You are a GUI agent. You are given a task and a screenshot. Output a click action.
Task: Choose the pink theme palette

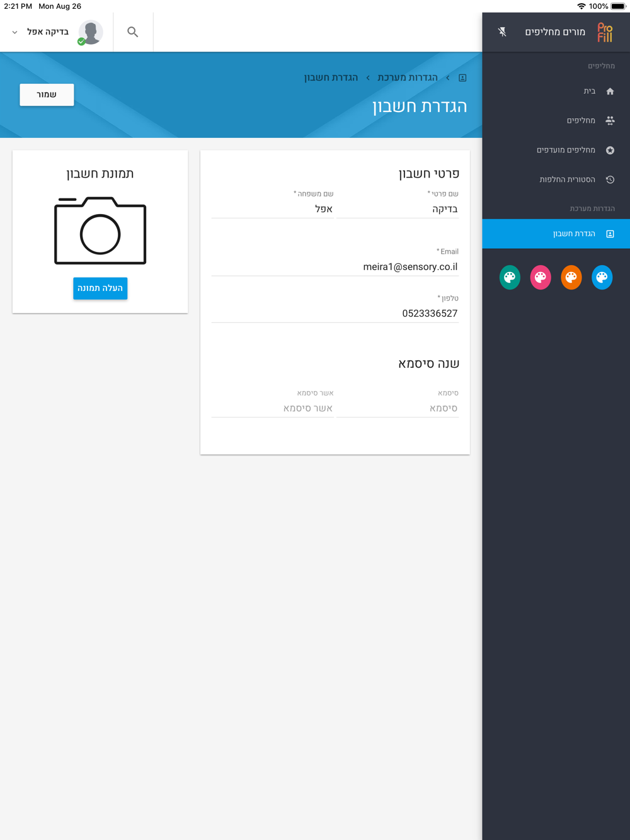(541, 277)
